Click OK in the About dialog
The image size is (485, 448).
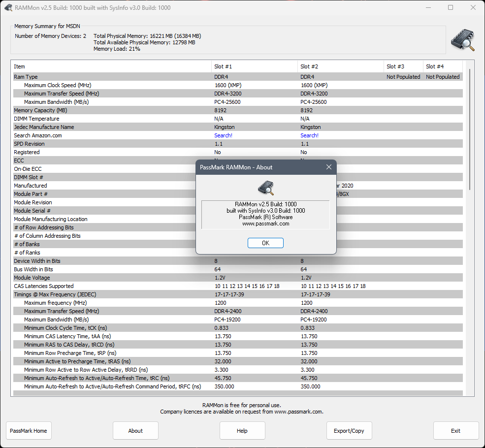coord(265,243)
